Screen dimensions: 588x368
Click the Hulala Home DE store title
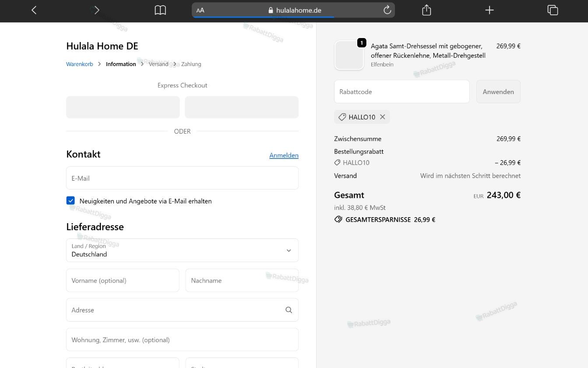tap(102, 46)
